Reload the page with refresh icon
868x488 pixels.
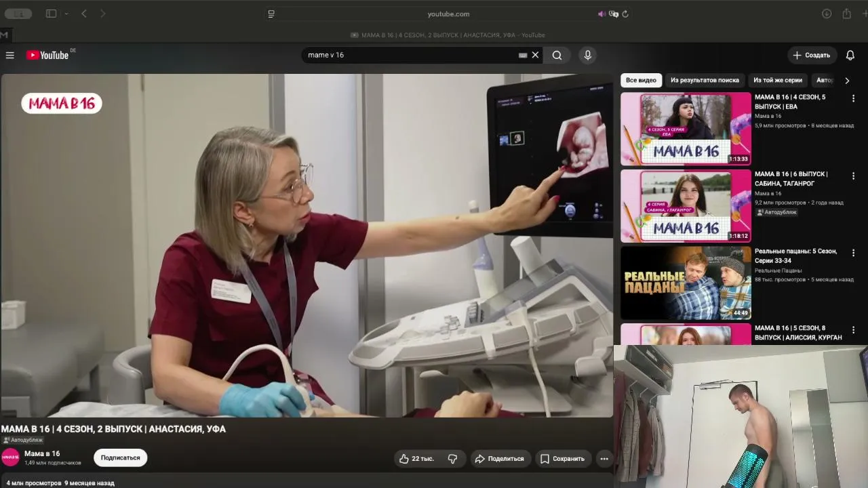pyautogui.click(x=625, y=14)
